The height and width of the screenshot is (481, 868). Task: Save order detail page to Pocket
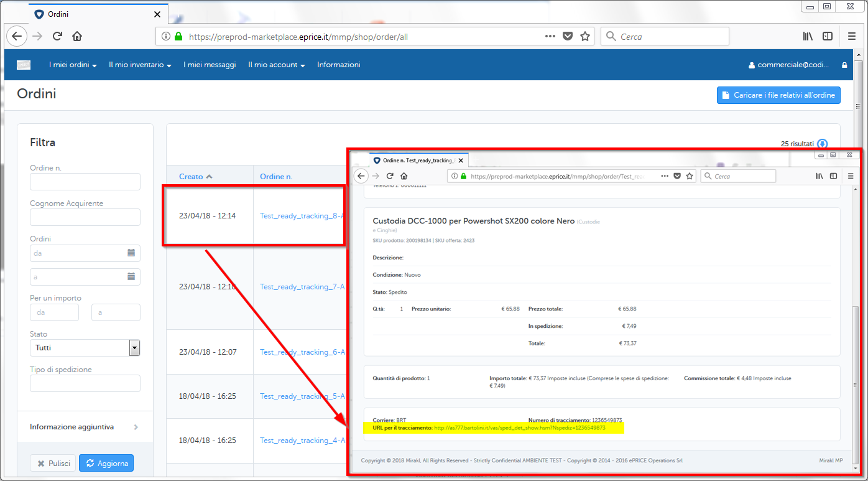pyautogui.click(x=678, y=176)
